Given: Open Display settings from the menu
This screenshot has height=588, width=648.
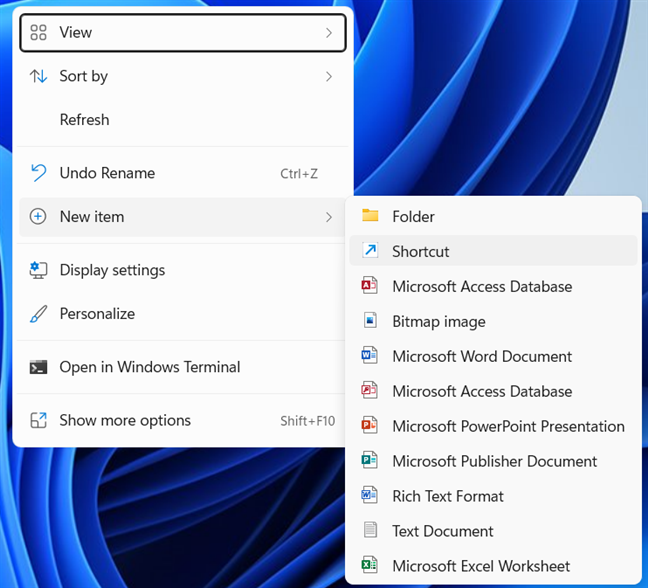Looking at the screenshot, I should pos(183,270).
